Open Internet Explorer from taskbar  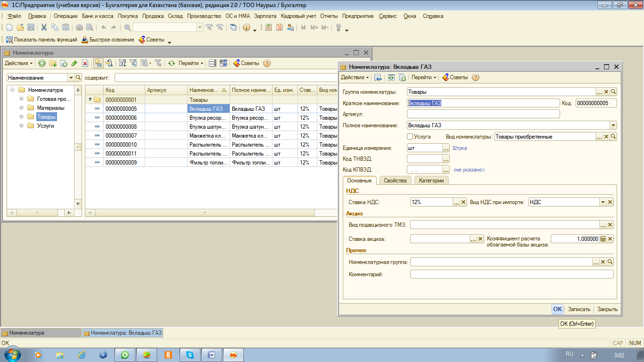[x=82, y=354]
